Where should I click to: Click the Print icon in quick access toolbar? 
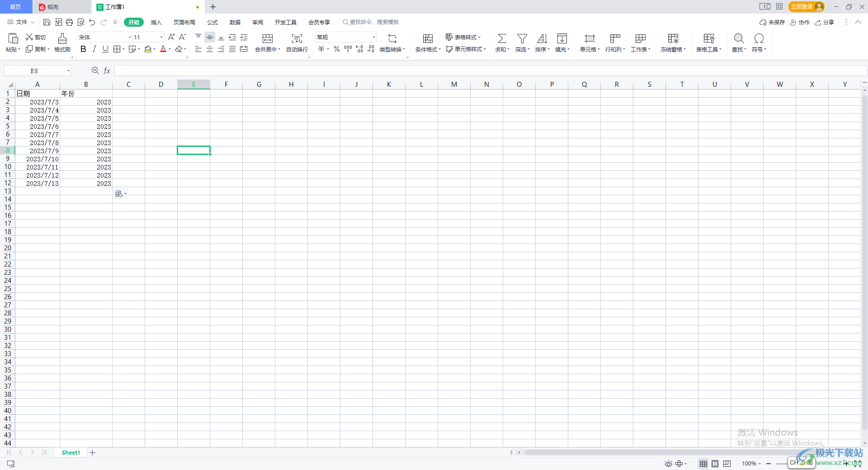click(69, 22)
